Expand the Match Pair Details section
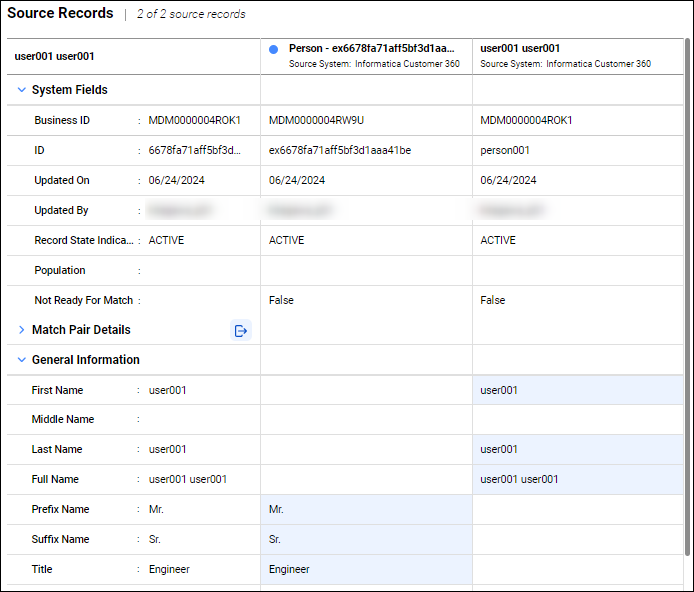The image size is (694, 592). pos(21,330)
